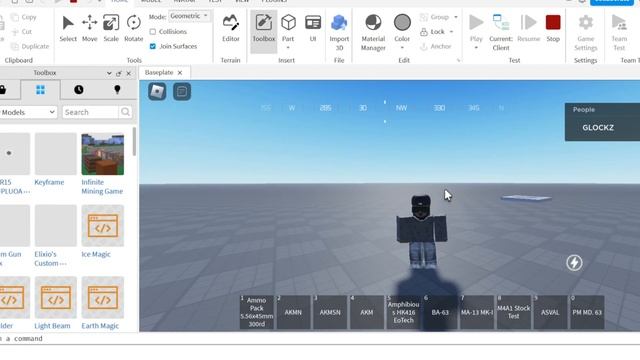Image resolution: width=640 pixels, height=360 pixels.
Task: Click Cut in Clipboard group
Action: click(x=22, y=32)
